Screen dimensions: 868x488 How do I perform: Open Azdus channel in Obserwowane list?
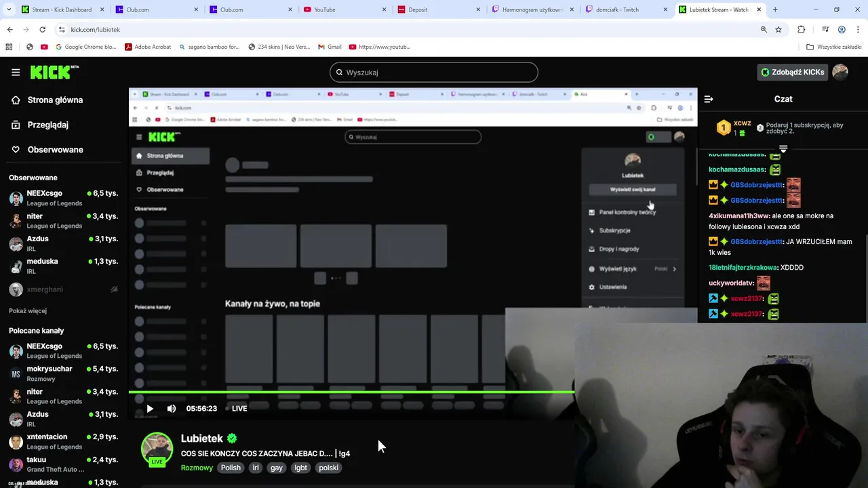coord(64,243)
